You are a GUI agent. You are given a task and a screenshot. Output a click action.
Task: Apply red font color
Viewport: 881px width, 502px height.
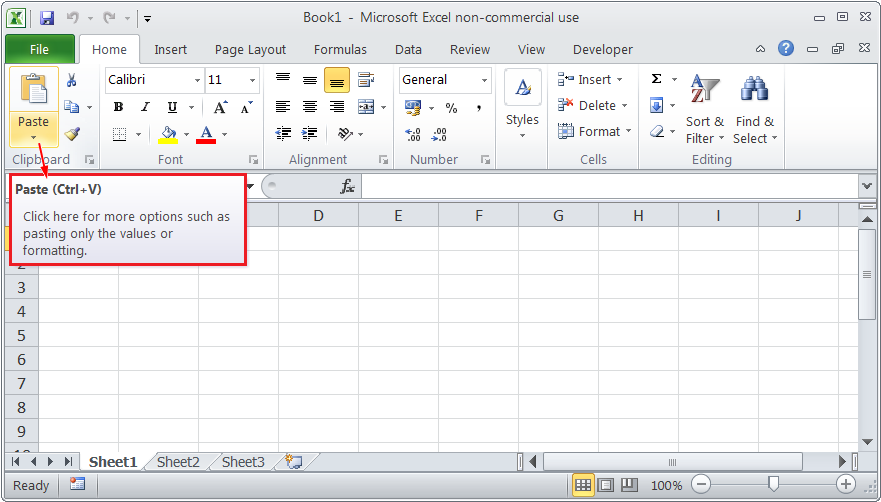click(206, 134)
